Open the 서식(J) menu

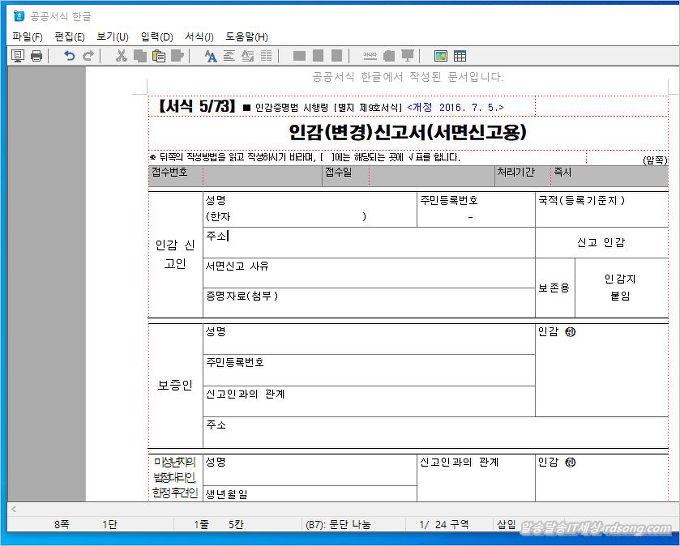[199, 37]
